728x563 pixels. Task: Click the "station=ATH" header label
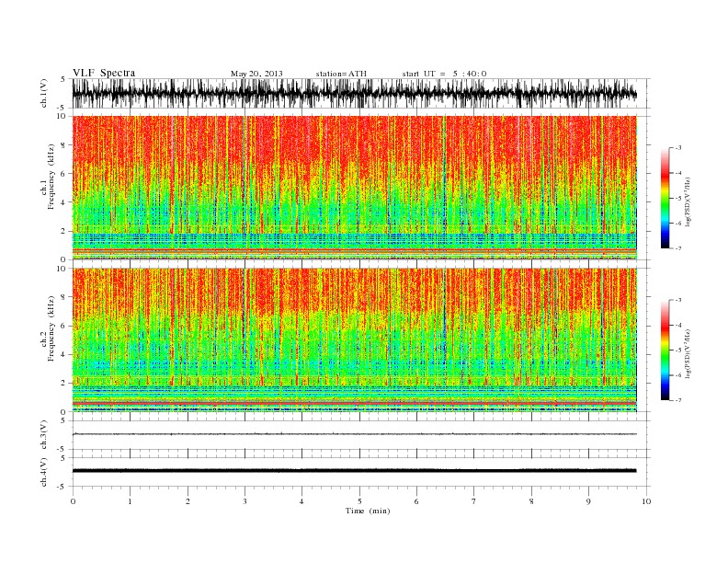[341, 74]
